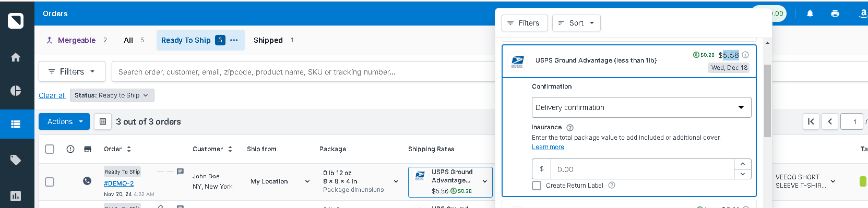Screen dimensions: 868x208
Task: Open the Filters dropdown on the orders page
Action: coord(72,71)
